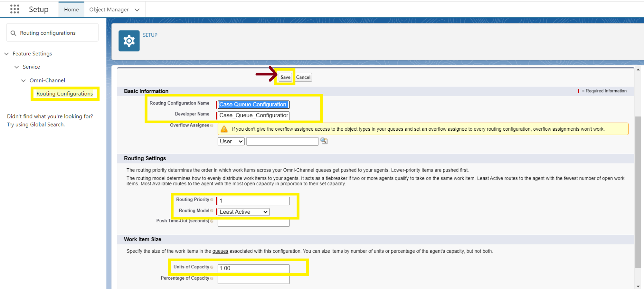Screen dimensions: 644x289
Task: Click help icon next to Push Time-Out
Action: pos(212,221)
